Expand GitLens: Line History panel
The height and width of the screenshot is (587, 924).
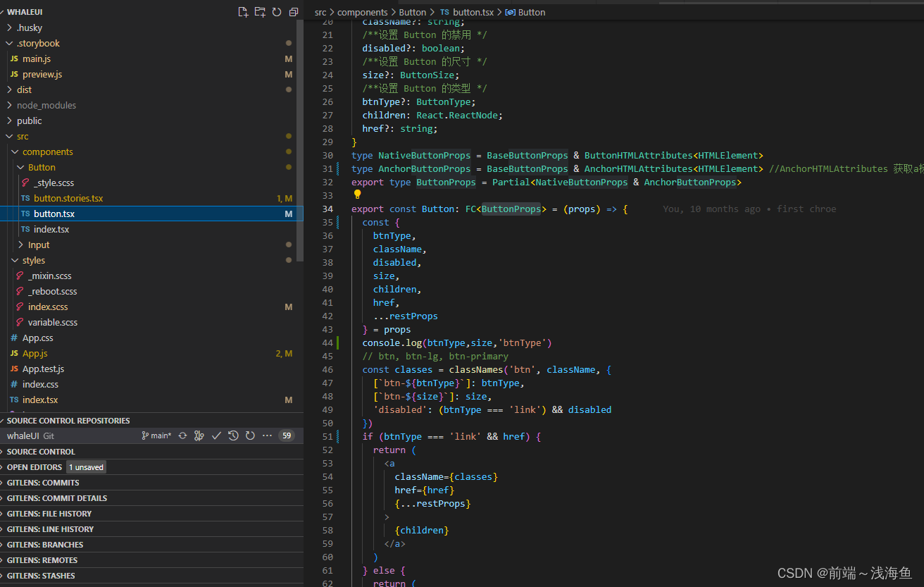click(151, 529)
